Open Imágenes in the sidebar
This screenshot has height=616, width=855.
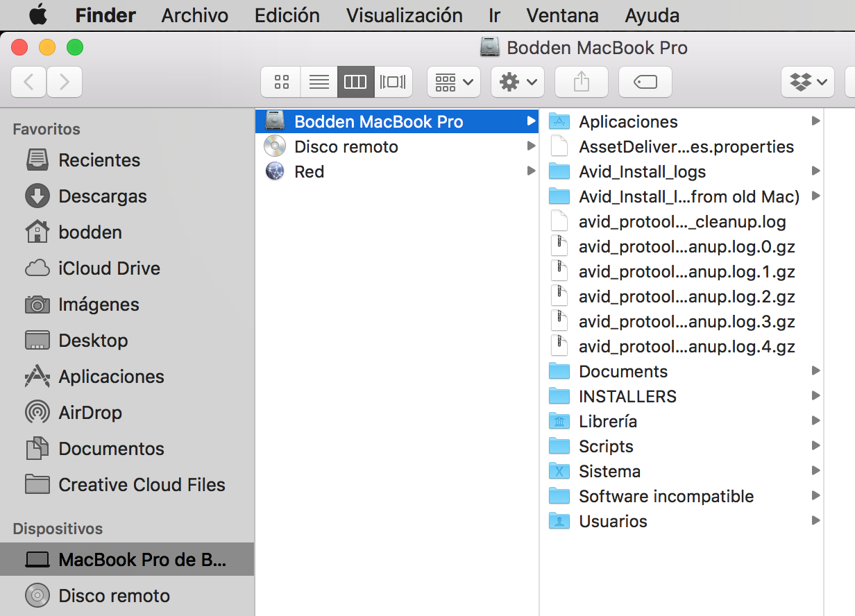[x=127, y=305]
